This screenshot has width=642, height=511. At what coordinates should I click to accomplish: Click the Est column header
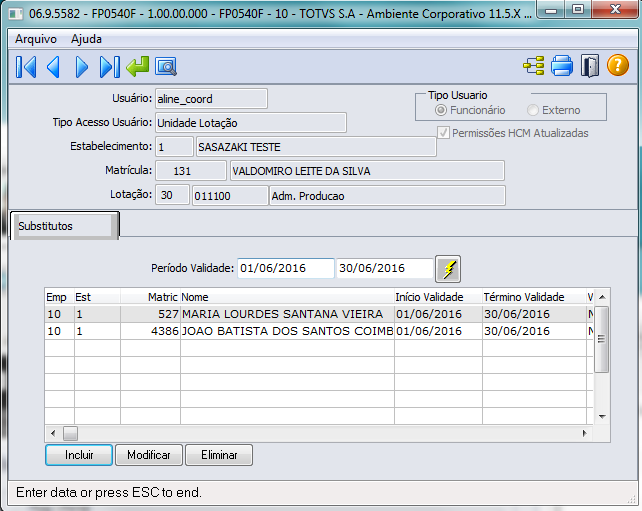click(97, 297)
